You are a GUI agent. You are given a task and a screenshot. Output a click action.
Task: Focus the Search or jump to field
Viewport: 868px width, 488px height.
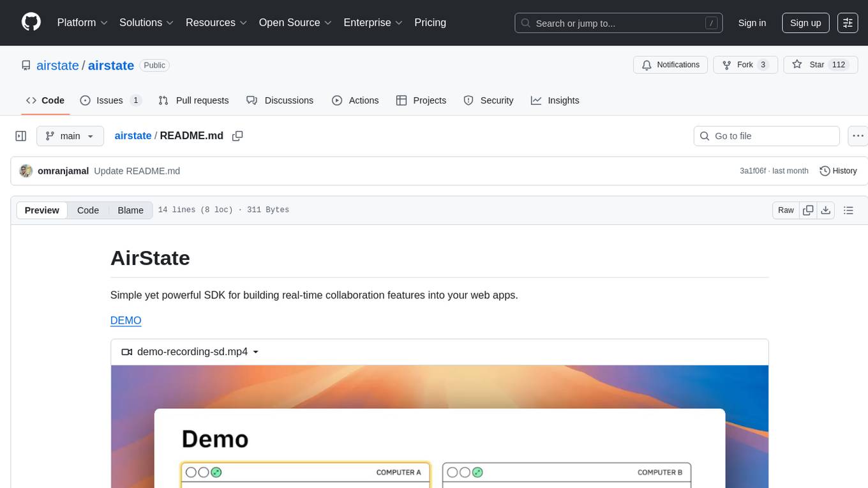pos(618,23)
